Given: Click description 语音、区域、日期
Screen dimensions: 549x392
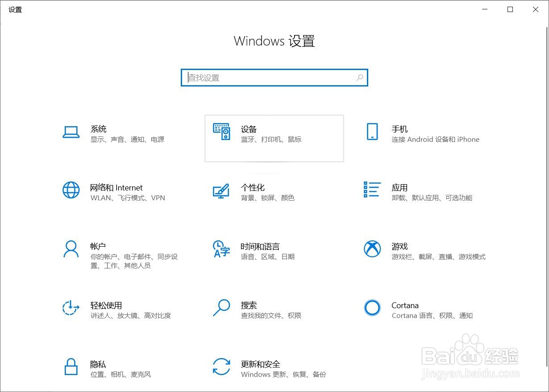Looking at the screenshot, I should pos(268,257).
